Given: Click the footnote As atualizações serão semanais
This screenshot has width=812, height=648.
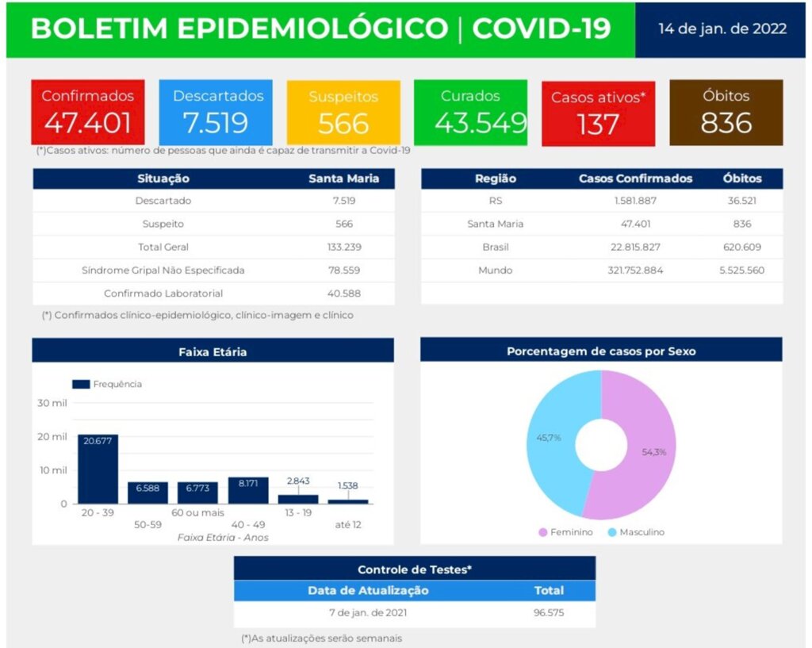Looking at the screenshot, I should point(322,638).
